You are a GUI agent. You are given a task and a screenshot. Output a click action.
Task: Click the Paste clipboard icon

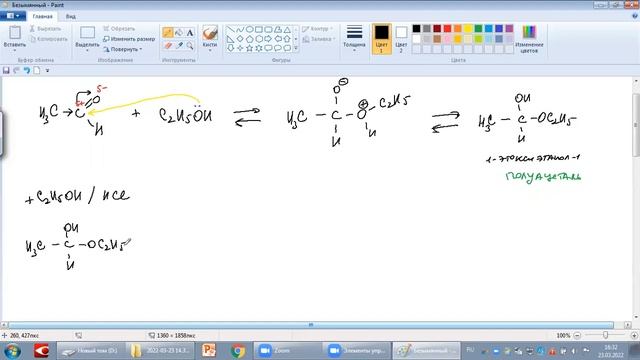15,32
